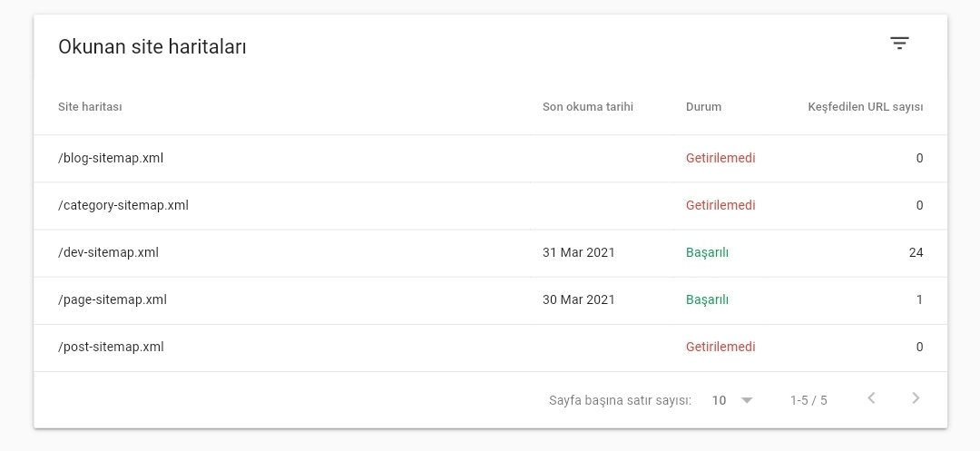Open /post-sitemap.xml row

pyautogui.click(x=490, y=348)
